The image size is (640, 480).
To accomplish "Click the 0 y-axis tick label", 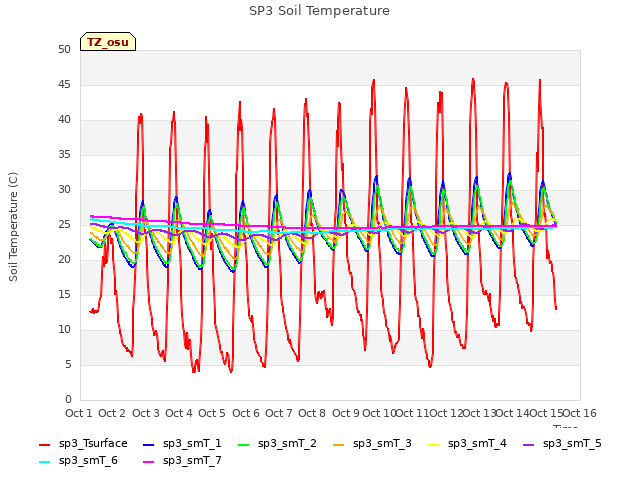I will pyautogui.click(x=68, y=399).
